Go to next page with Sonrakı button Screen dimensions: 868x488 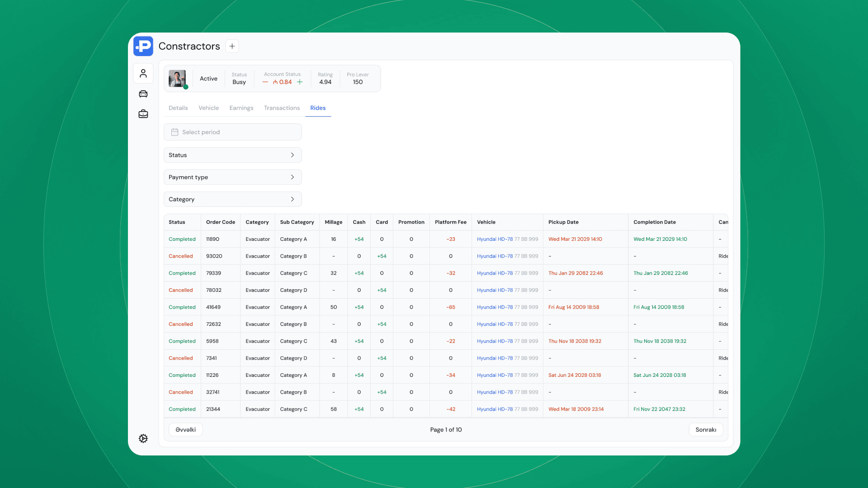(x=705, y=429)
